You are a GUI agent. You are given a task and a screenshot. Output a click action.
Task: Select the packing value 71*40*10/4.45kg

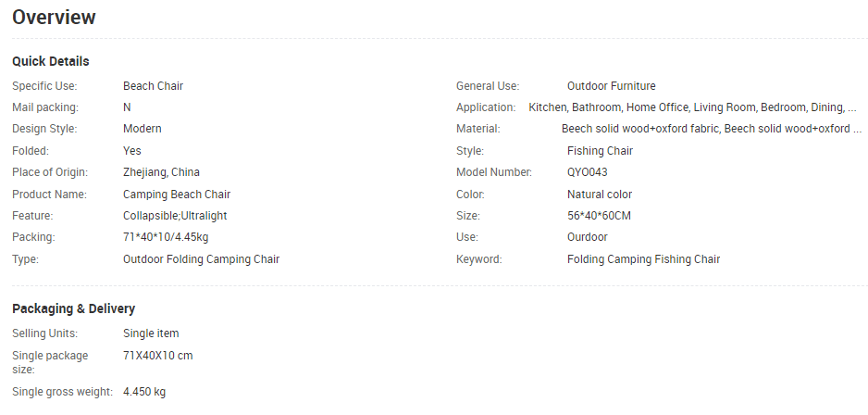[x=166, y=237]
